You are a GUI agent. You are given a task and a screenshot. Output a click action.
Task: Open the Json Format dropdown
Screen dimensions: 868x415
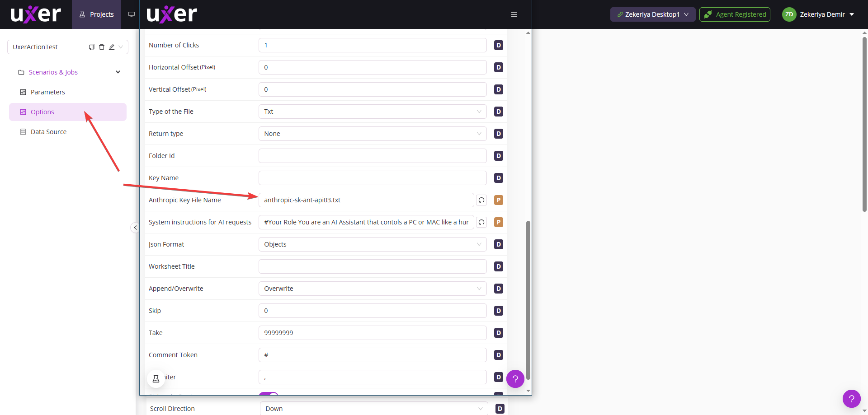[x=373, y=244]
